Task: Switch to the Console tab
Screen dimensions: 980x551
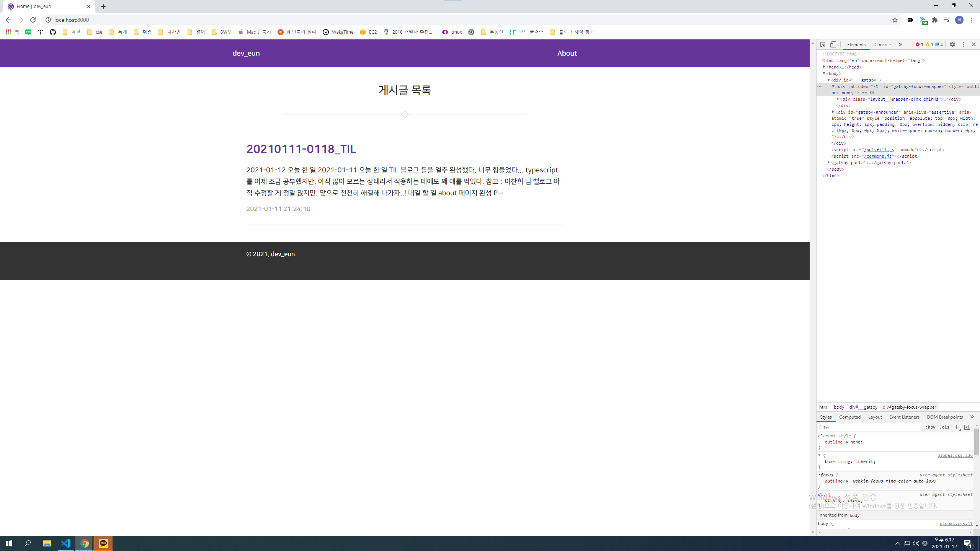Action: (x=882, y=45)
